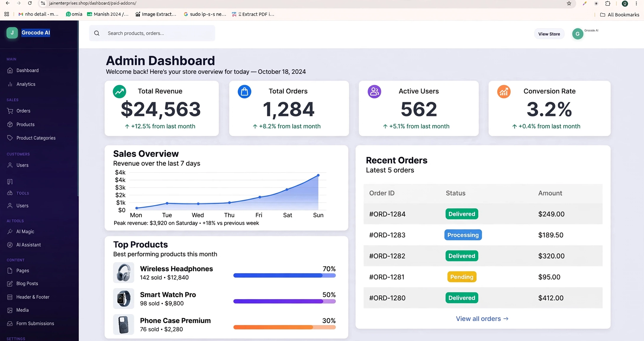
Task: Follow the View all orders link
Action: coord(482,319)
